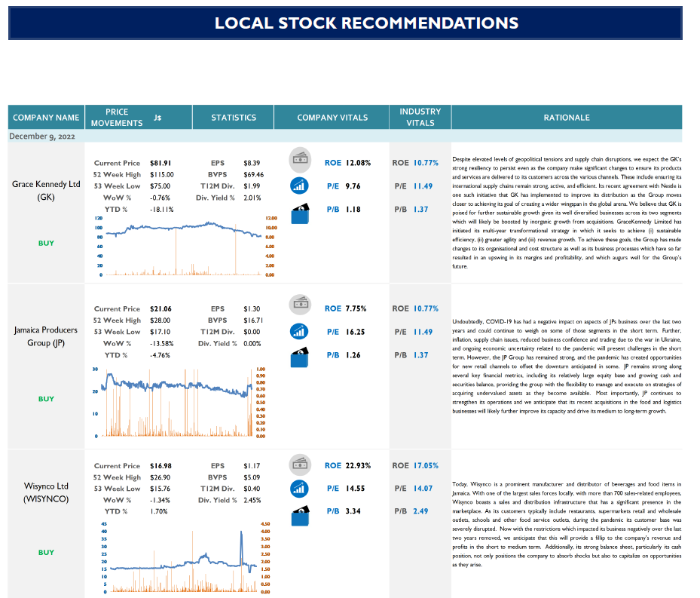700x598 pixels.
Task: Click the industry P/B value 2.49
Action: click(x=420, y=511)
